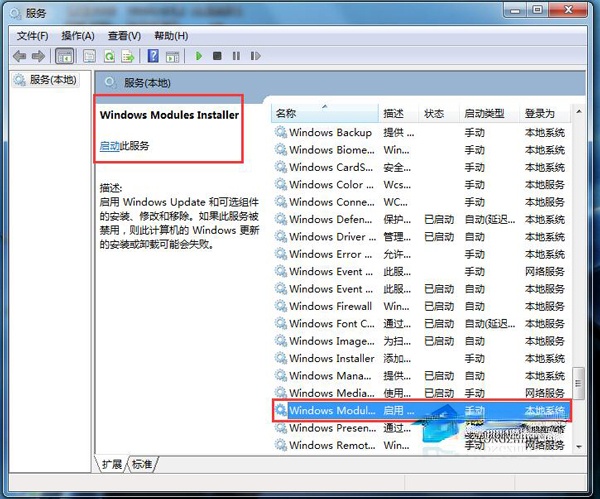This screenshot has width=600, height=499.
Task: Switch to the 扩展 tab
Action: coord(111,464)
